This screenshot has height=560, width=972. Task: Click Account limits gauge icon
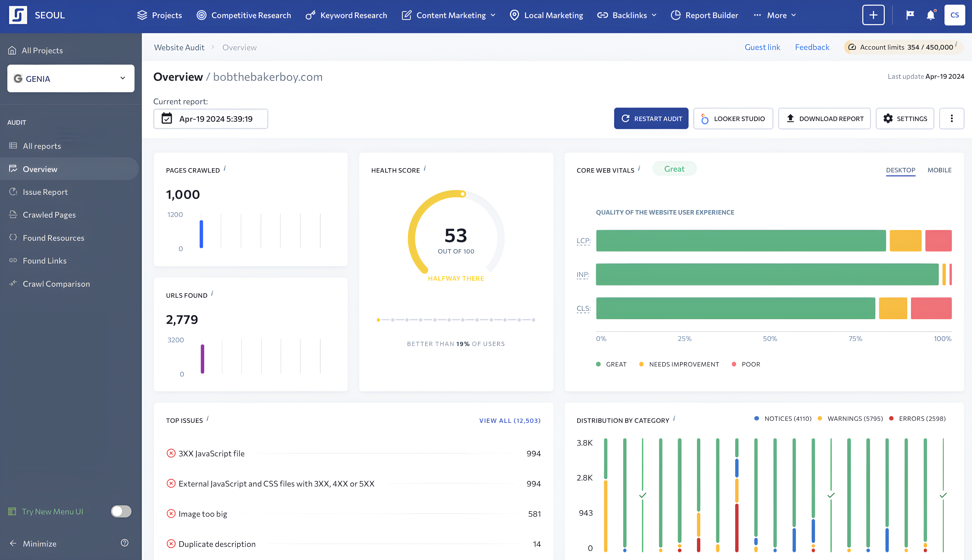click(852, 47)
